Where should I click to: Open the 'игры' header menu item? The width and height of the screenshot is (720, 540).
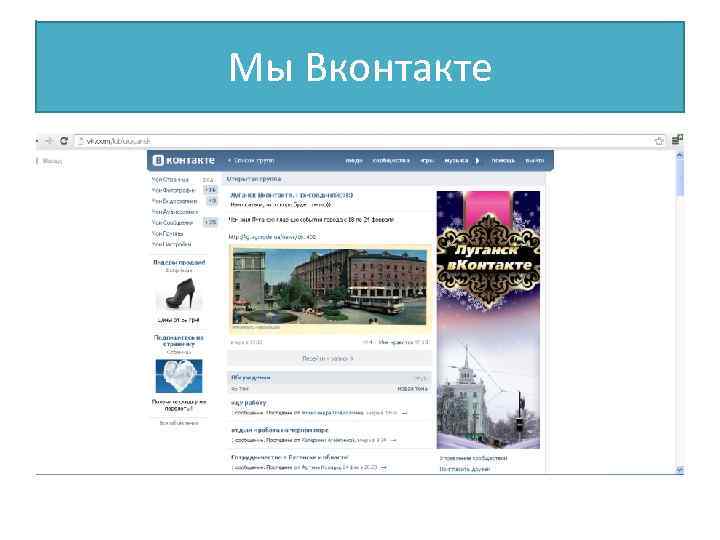pos(427,161)
